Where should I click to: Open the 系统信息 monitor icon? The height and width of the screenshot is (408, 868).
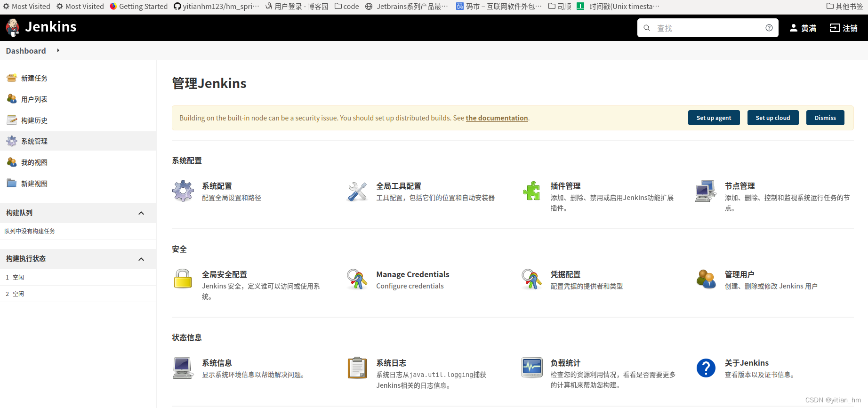click(x=183, y=368)
